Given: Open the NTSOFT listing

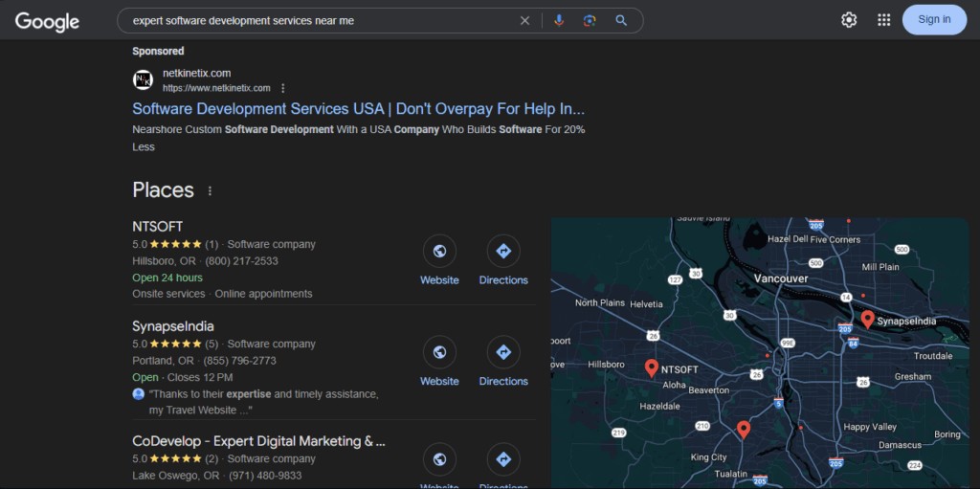Looking at the screenshot, I should point(158,227).
